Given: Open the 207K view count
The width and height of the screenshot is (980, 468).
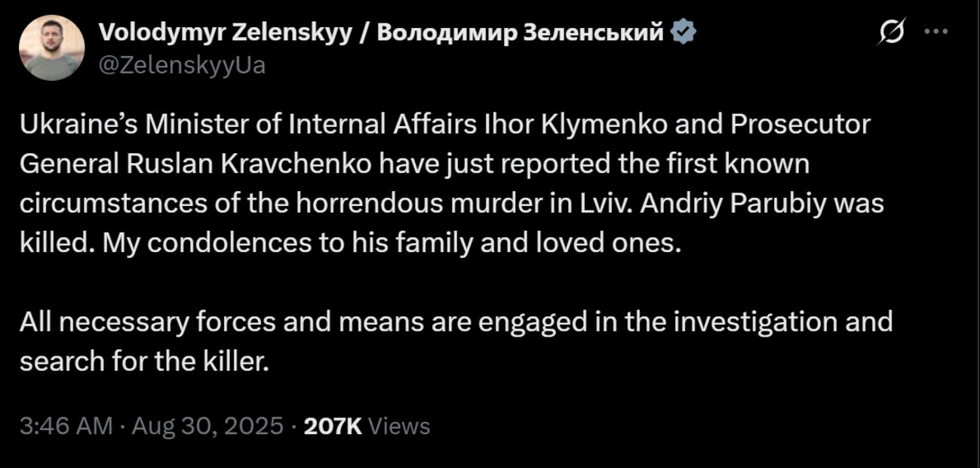Looking at the screenshot, I should coord(333,426).
